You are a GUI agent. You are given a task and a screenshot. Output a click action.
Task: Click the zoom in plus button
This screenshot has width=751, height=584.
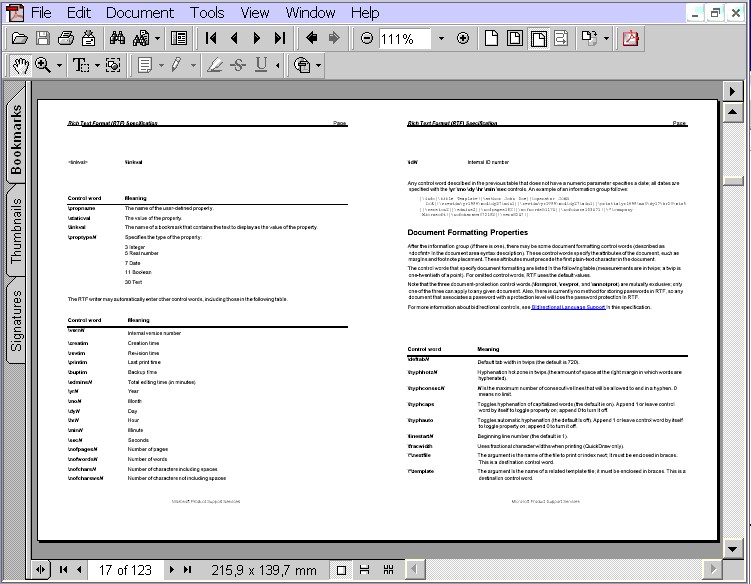(x=462, y=39)
